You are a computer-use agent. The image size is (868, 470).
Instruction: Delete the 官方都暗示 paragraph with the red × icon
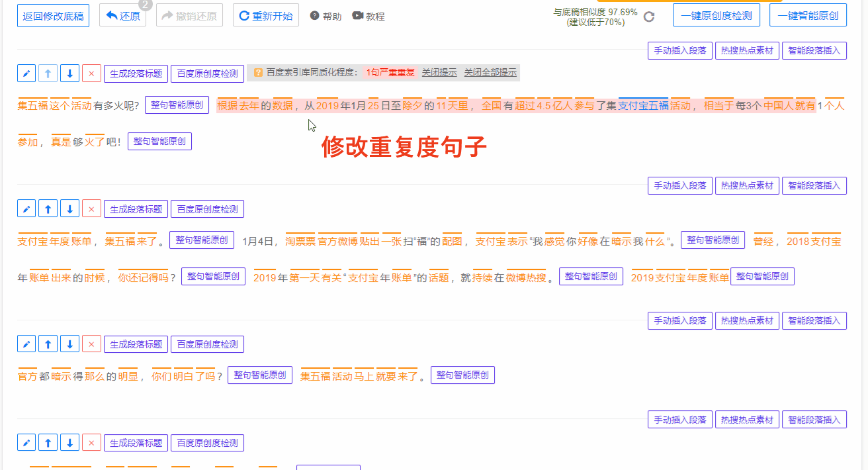(x=91, y=344)
